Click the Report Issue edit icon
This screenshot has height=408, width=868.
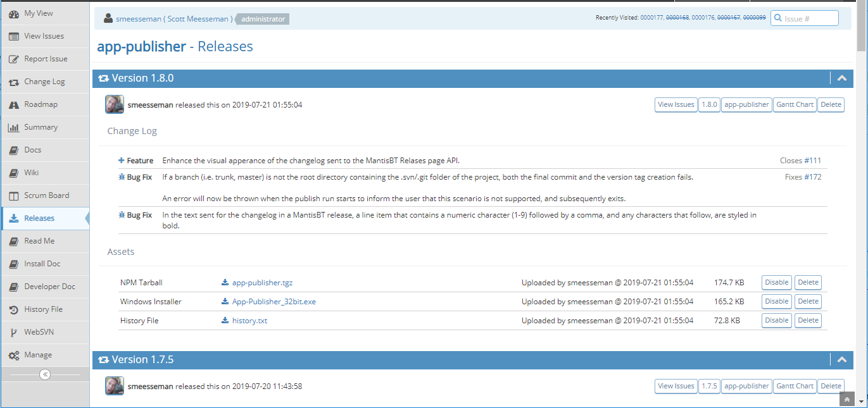(x=13, y=59)
